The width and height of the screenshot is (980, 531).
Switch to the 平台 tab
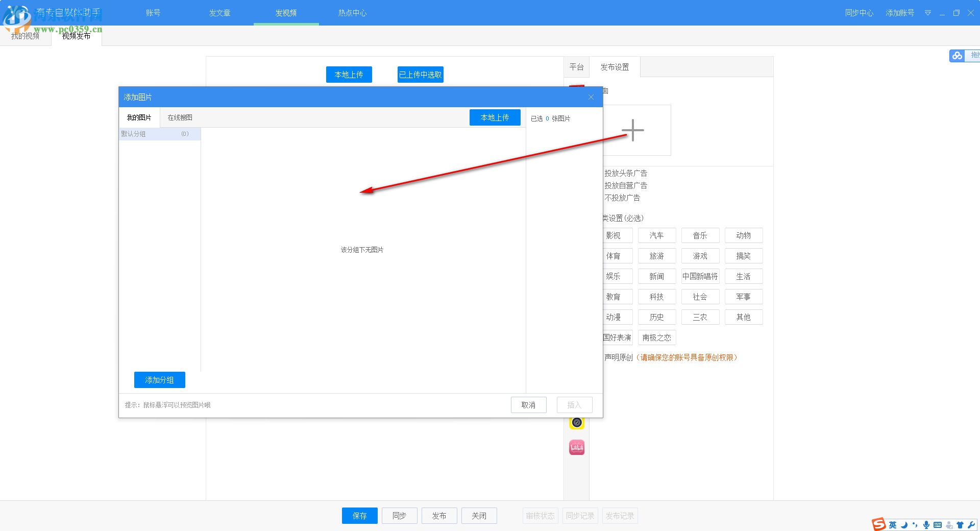click(577, 67)
